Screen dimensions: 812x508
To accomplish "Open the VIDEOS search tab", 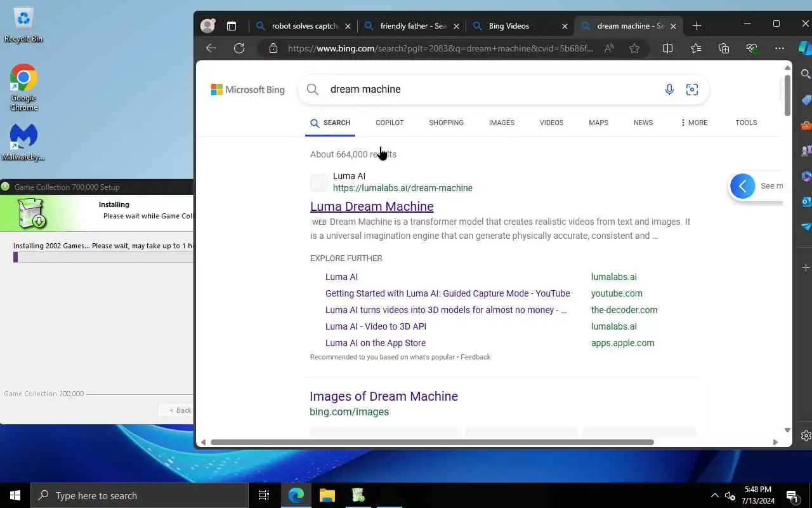I will tap(551, 123).
